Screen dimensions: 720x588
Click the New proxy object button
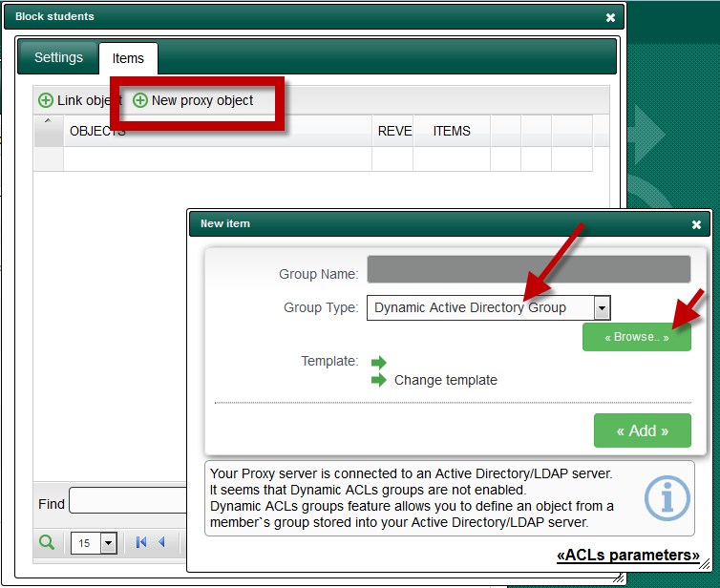click(193, 100)
